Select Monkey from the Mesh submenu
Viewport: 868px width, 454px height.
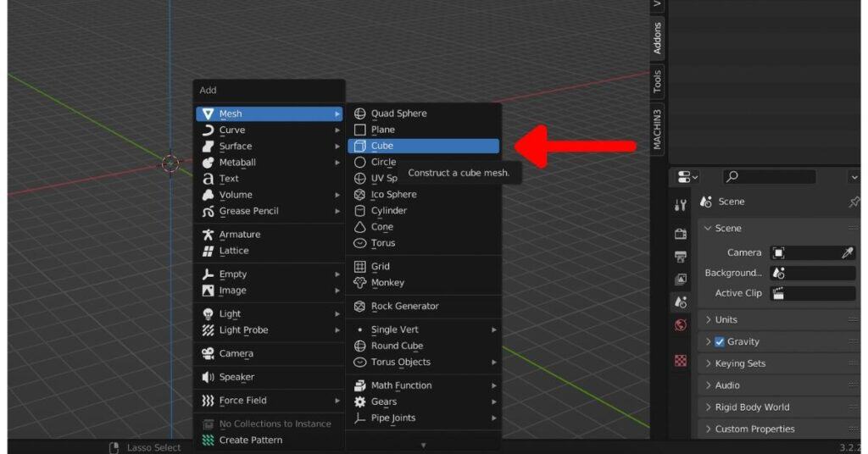point(387,283)
